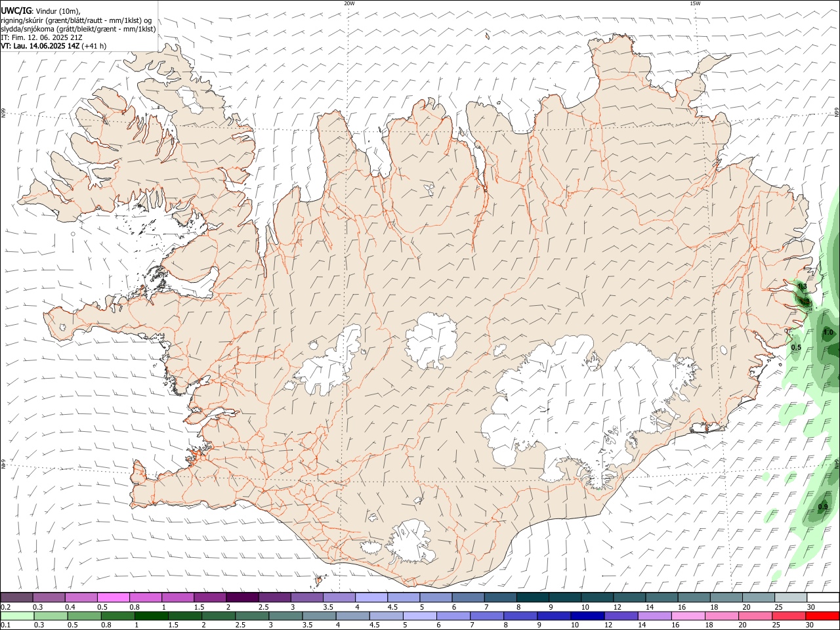Viewport: 840px width, 630px height.
Task: Click the 'slydda/snjókoma' legend description line
Action: [79, 29]
